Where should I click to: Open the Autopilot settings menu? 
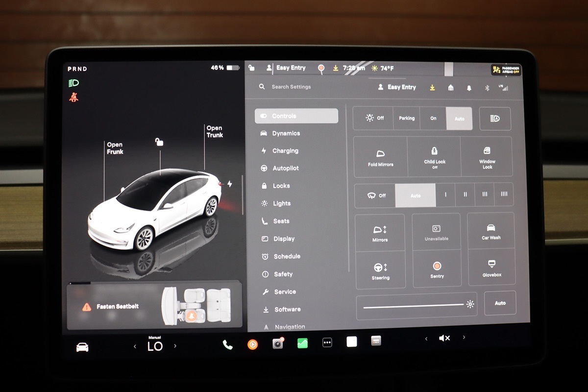tap(286, 168)
